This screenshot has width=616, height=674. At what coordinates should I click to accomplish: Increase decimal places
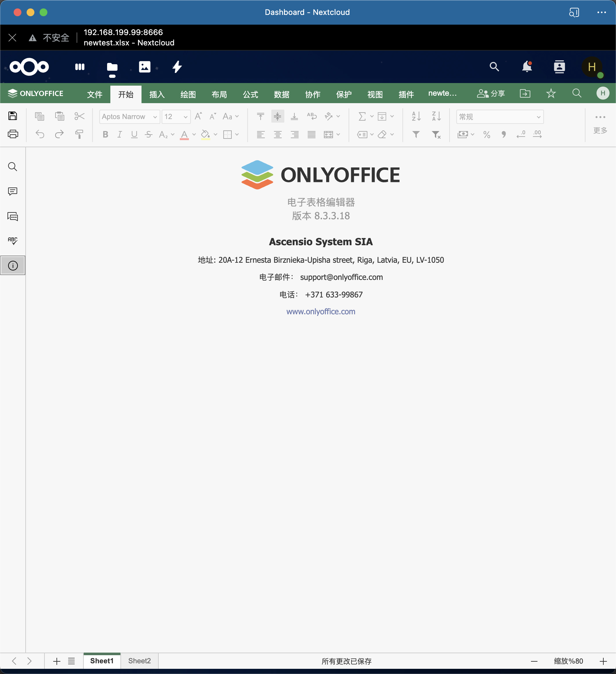(x=537, y=134)
